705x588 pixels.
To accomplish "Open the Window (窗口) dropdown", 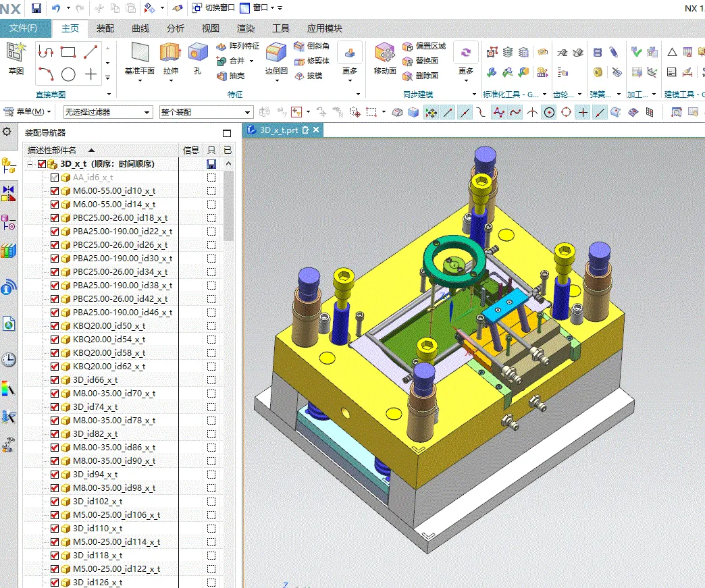I will (x=258, y=7).
